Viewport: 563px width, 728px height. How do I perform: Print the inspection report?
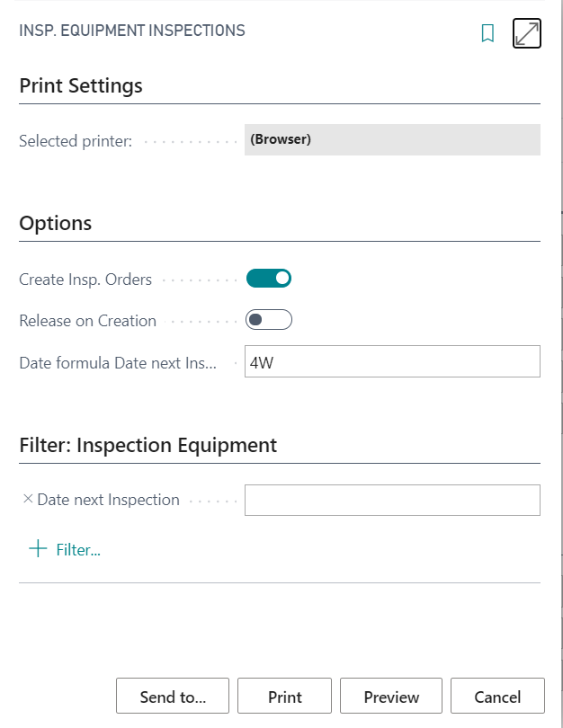(x=285, y=696)
